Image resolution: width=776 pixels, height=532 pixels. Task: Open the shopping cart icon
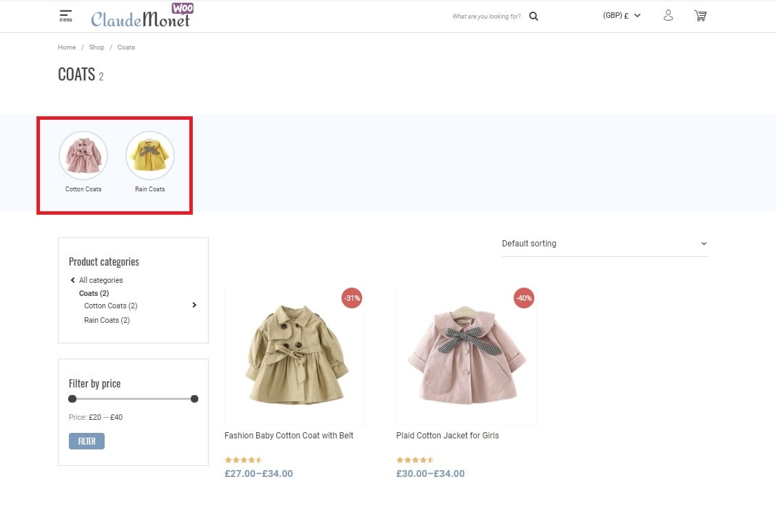pos(700,16)
